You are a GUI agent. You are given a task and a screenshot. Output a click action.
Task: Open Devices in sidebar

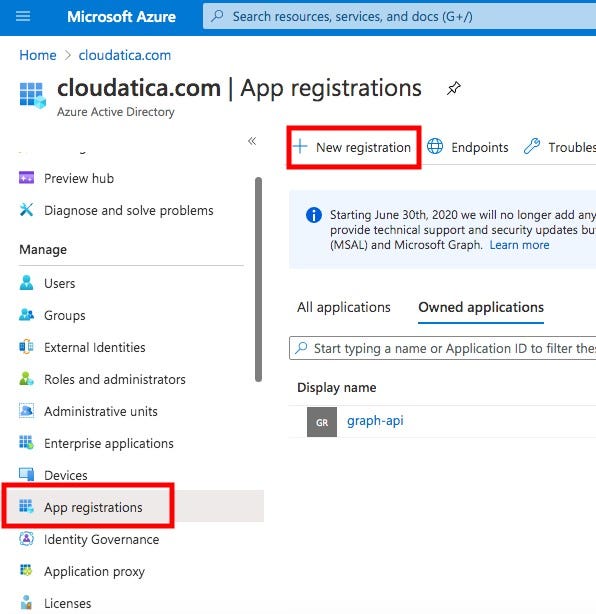(66, 475)
